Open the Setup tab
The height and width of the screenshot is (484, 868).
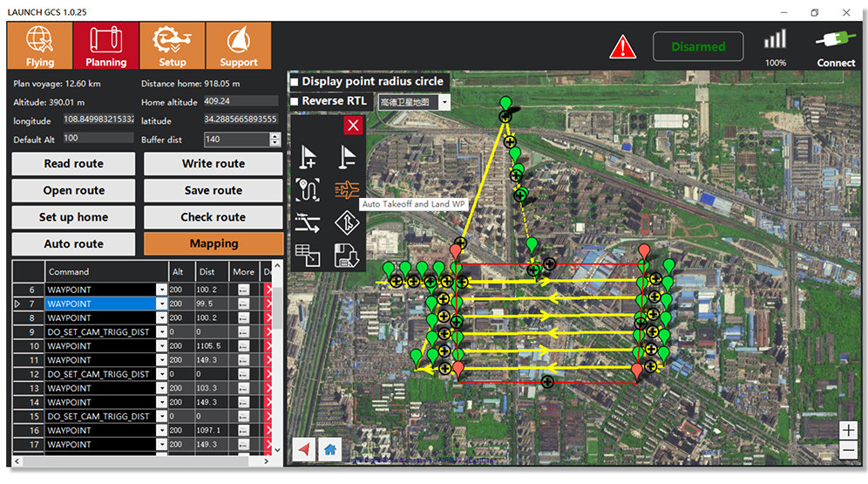click(172, 45)
